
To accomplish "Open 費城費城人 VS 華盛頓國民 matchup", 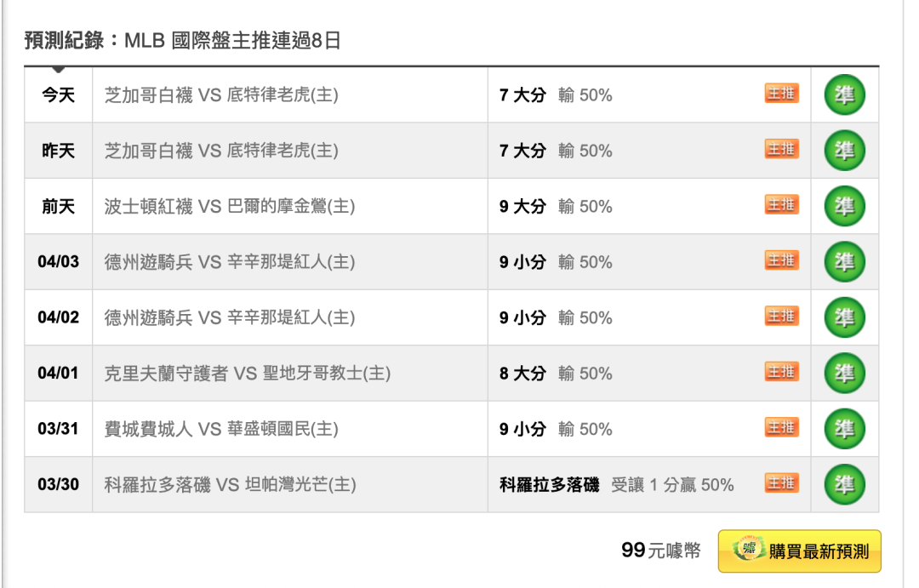I will [221, 429].
